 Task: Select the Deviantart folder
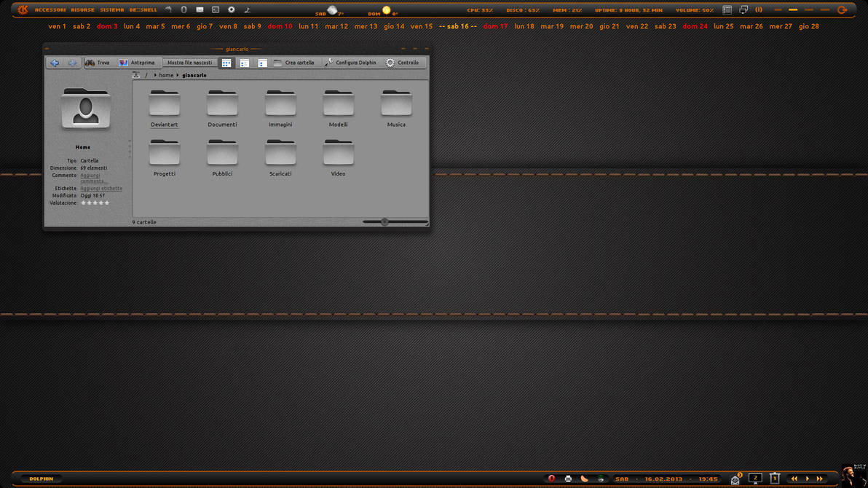coord(165,109)
